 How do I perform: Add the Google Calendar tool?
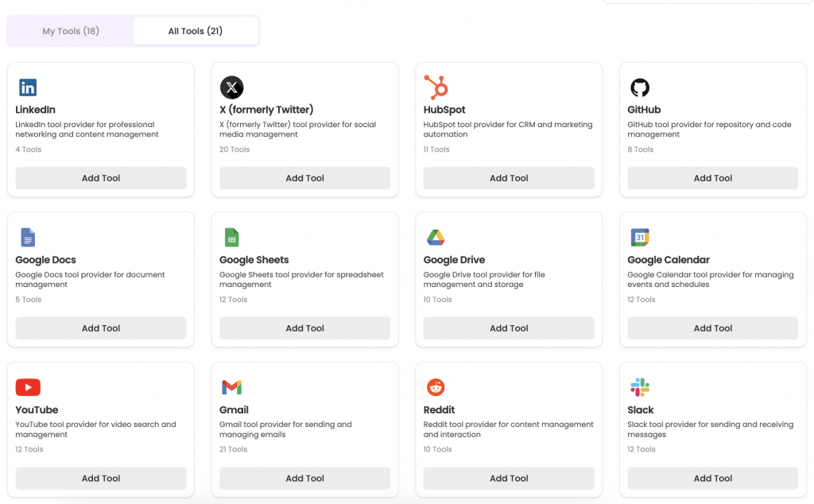713,328
